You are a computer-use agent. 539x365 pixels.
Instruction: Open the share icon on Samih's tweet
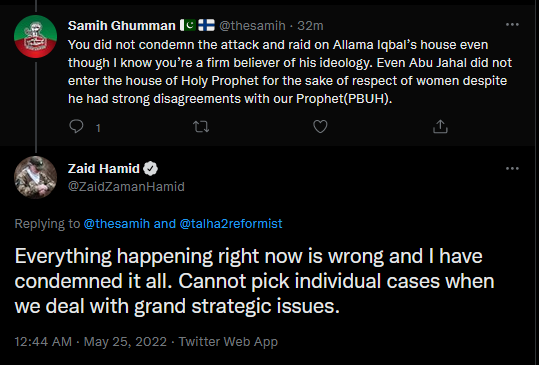pyautogui.click(x=440, y=126)
